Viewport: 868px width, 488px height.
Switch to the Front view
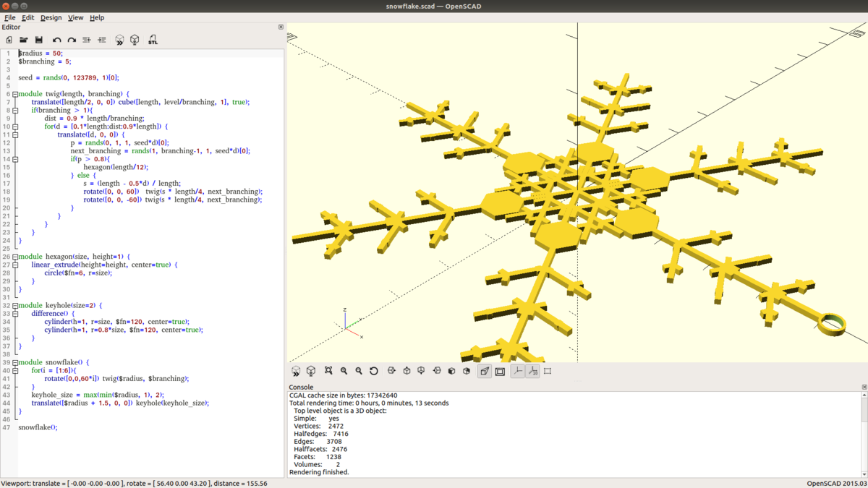point(451,371)
